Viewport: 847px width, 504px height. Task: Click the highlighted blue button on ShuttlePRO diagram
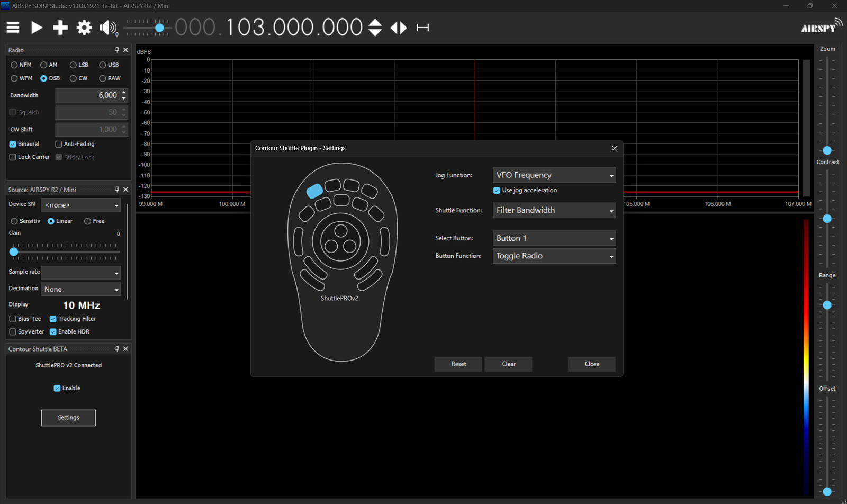tap(314, 191)
